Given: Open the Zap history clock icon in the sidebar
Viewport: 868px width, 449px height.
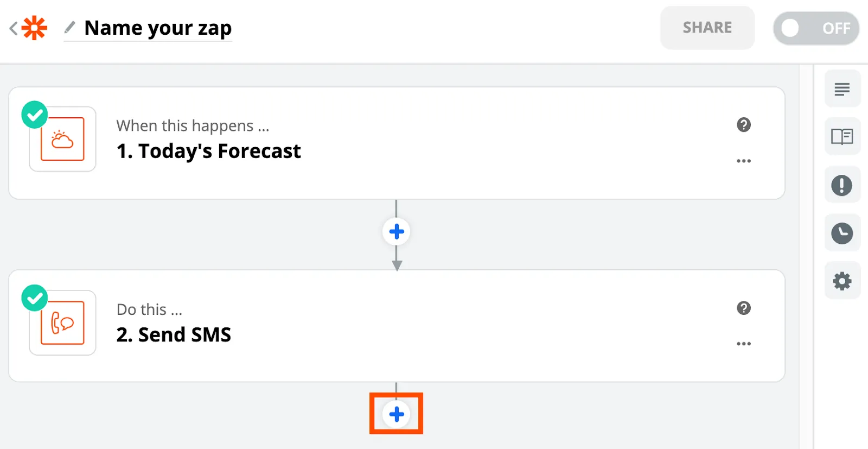Looking at the screenshot, I should coord(841,232).
